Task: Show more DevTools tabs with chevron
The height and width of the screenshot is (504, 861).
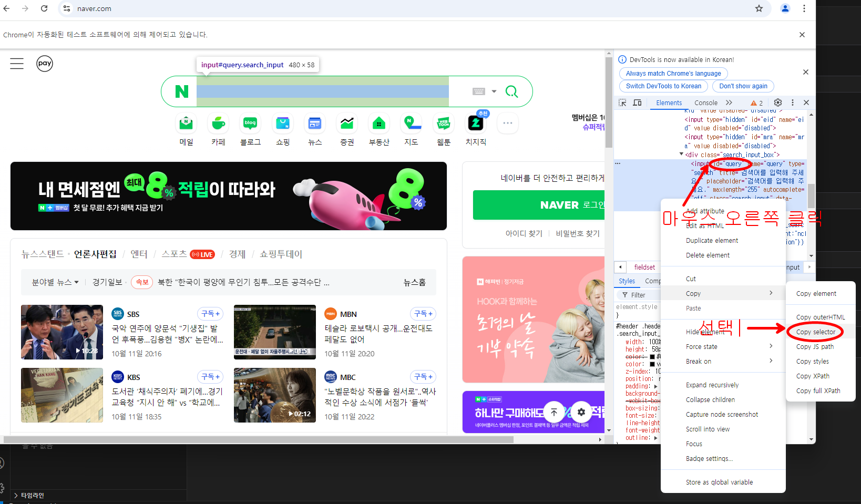Action: [729, 102]
